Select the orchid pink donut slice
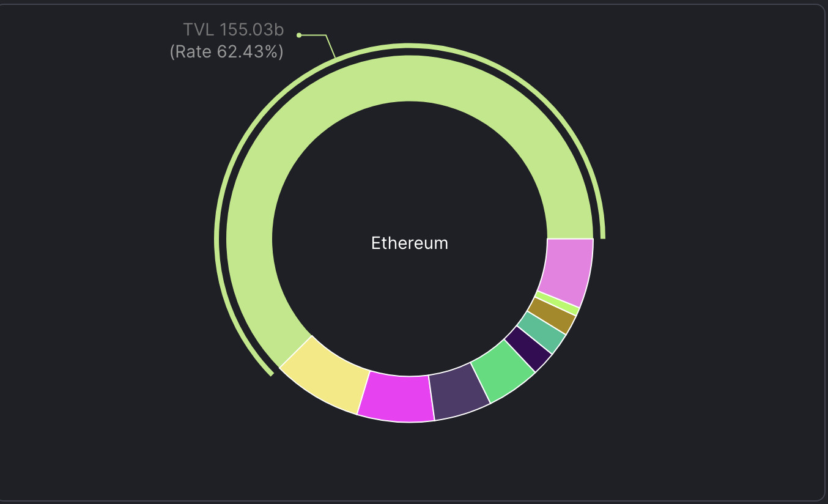This screenshot has width=828, height=504. [x=567, y=269]
